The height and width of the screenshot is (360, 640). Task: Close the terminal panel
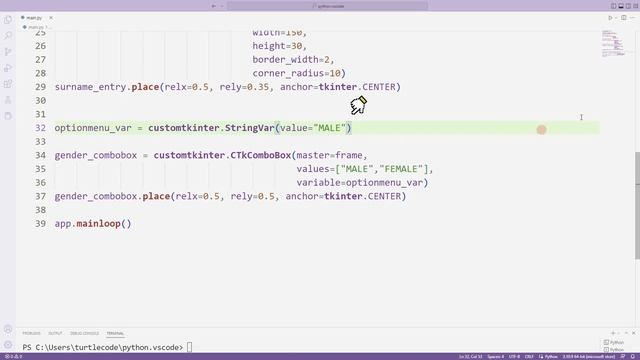click(x=634, y=333)
